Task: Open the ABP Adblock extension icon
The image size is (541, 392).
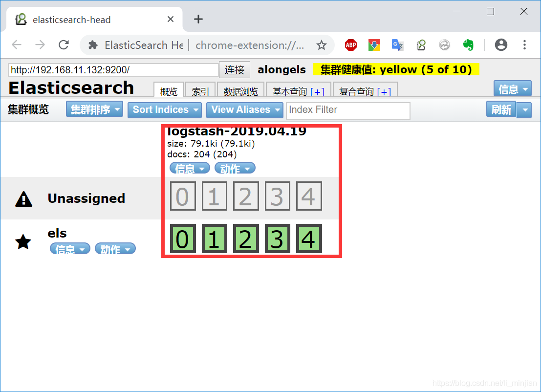Action: [x=351, y=45]
